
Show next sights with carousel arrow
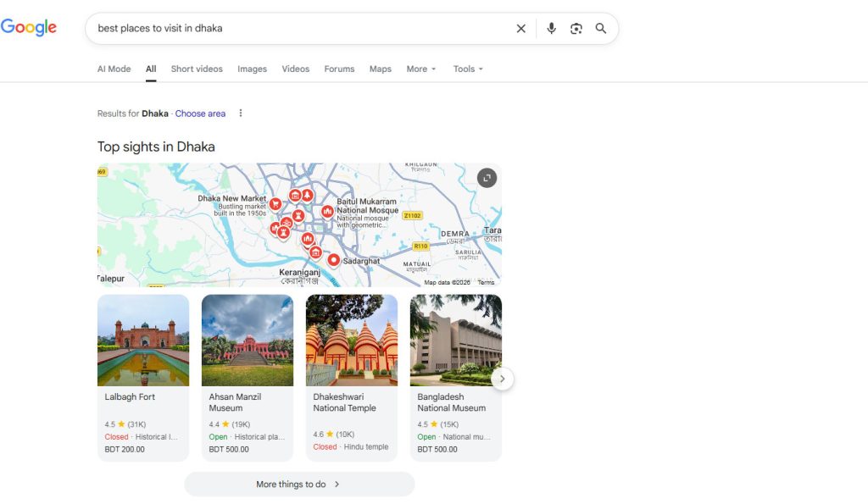(502, 379)
